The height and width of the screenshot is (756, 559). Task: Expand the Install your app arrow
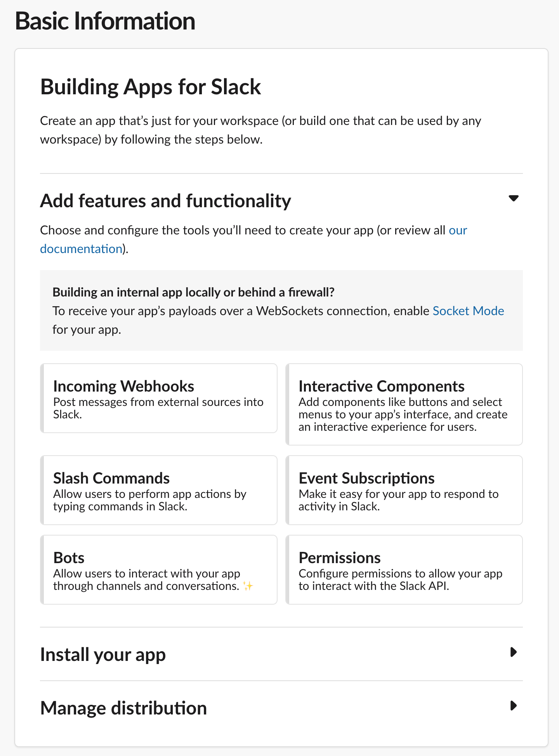tap(513, 652)
